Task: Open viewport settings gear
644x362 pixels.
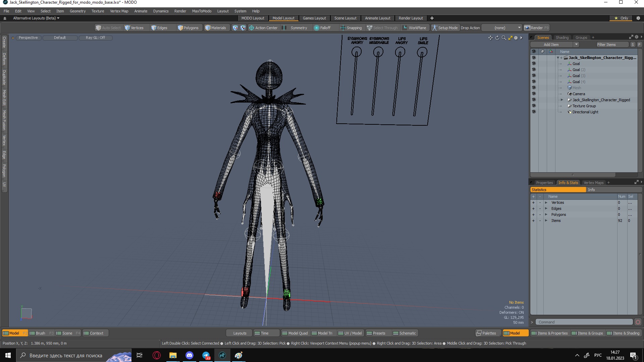Action: point(516,38)
